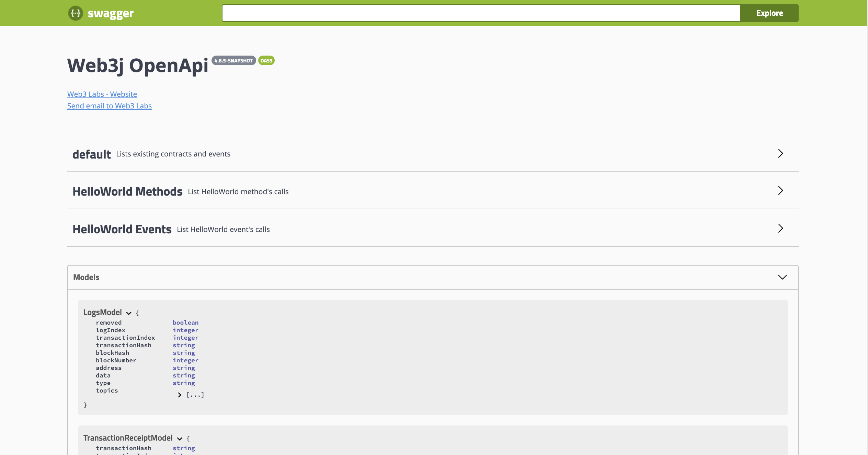Click the topics [...] placeholder
Screen dimensions: 868x455
tap(195, 395)
